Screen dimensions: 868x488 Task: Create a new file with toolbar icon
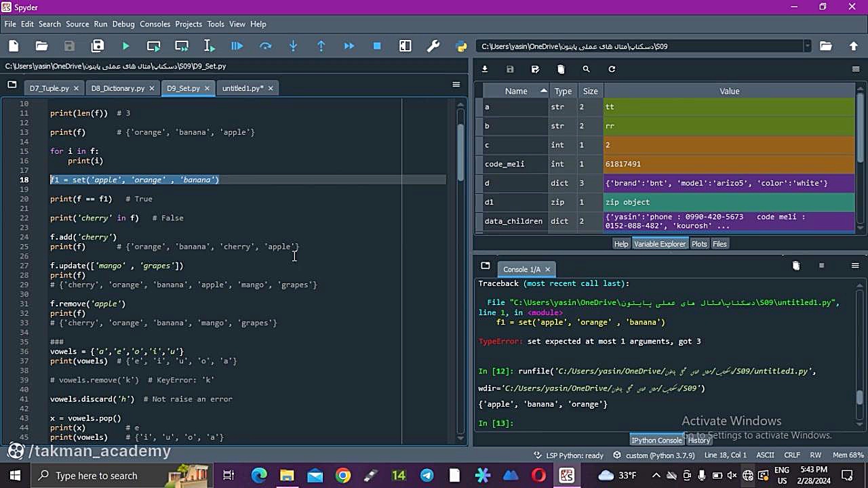click(x=14, y=46)
